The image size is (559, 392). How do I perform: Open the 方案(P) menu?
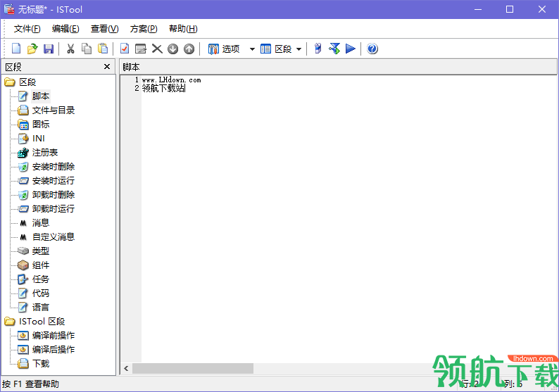pos(144,29)
